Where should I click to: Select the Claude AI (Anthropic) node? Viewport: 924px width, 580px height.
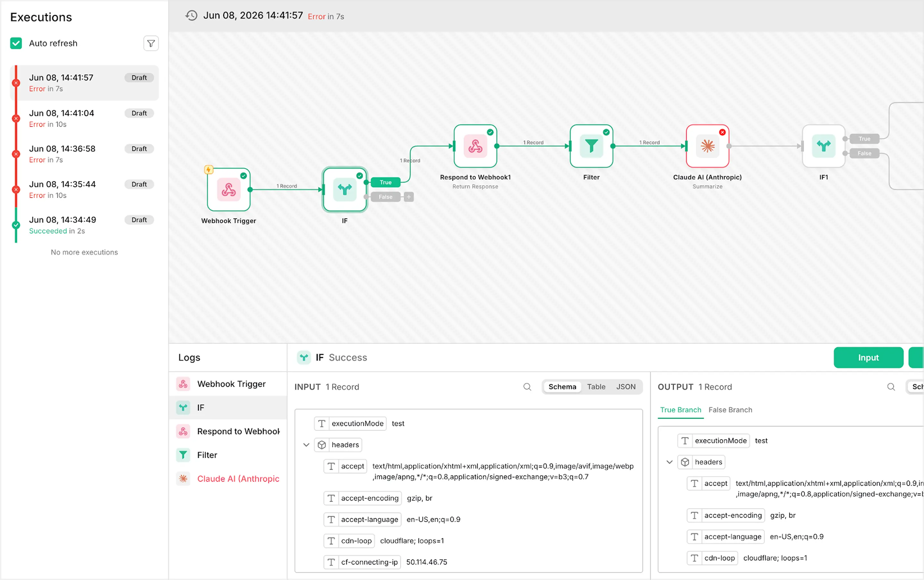(707, 146)
